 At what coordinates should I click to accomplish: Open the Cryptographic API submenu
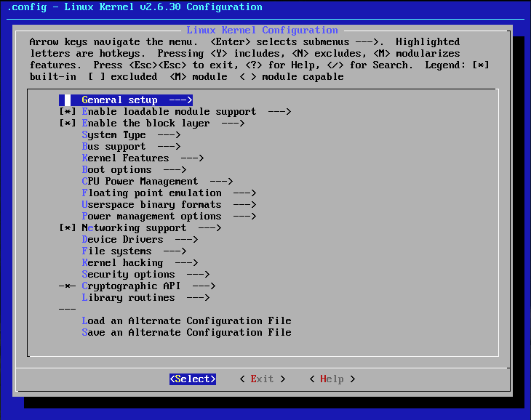148,286
